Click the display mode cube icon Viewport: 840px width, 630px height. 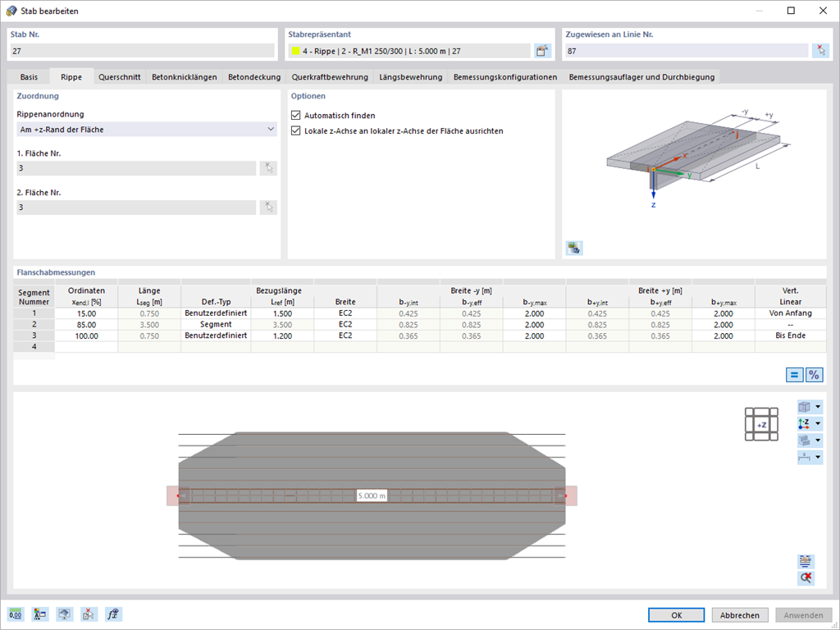pyautogui.click(x=805, y=441)
